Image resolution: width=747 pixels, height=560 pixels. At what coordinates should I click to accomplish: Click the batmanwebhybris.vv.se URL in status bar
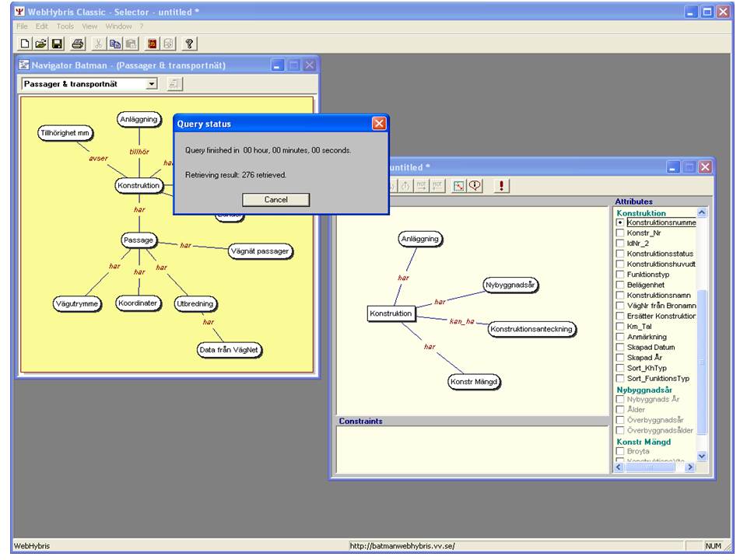[402, 546]
